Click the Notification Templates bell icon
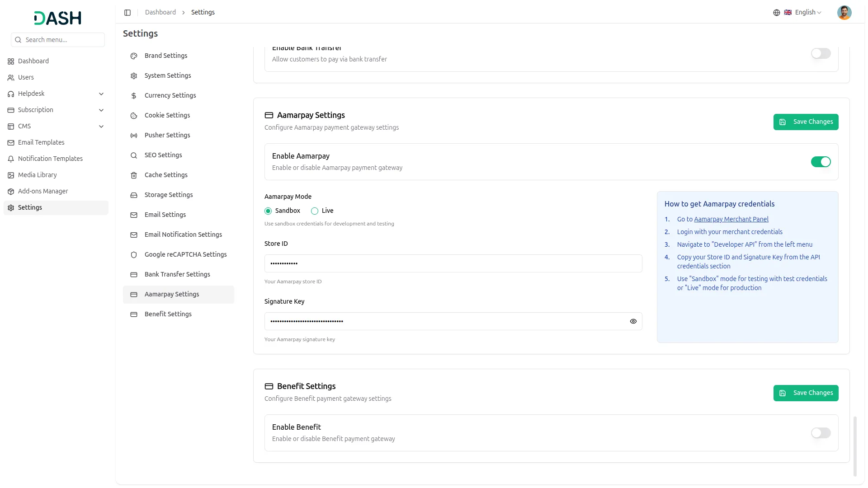The height and width of the screenshot is (488, 868). (11, 159)
